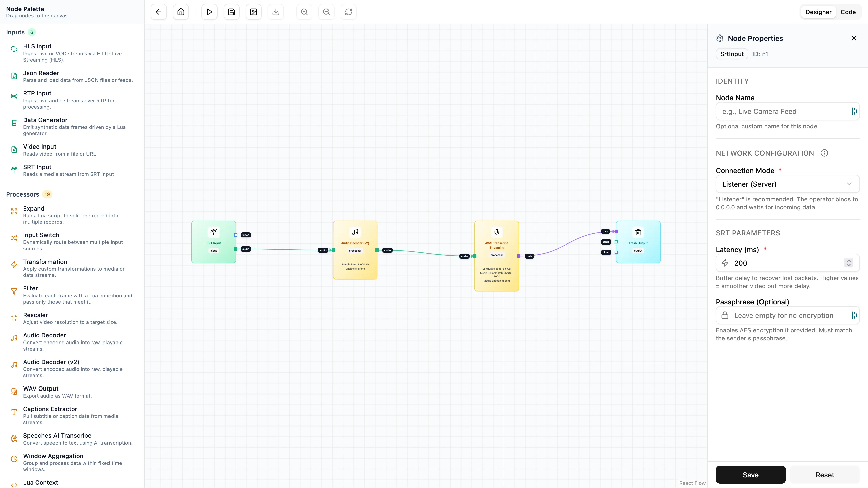
Task: Refresh the canvas with the sync icon
Action: [348, 12]
